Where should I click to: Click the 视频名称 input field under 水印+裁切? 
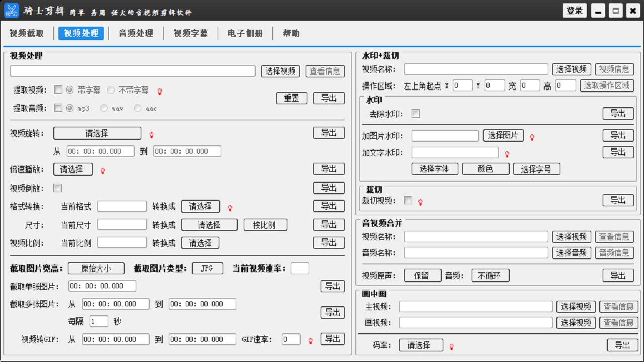pos(475,69)
